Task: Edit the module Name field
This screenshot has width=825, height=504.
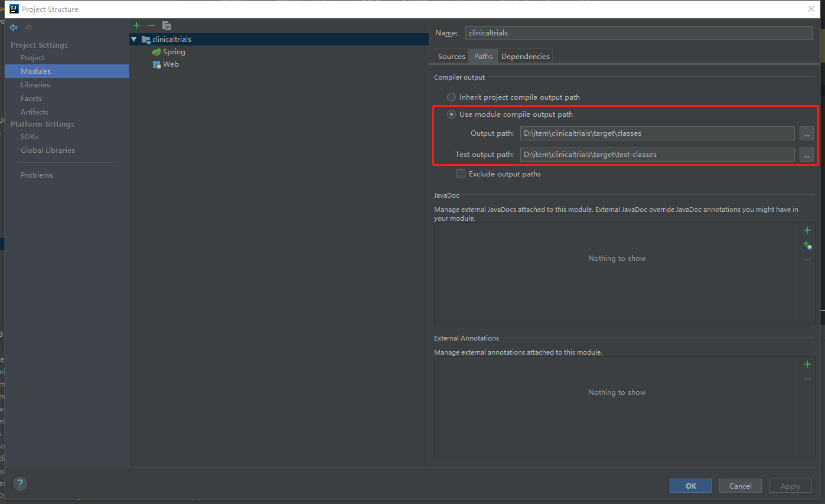Action: tap(639, 33)
